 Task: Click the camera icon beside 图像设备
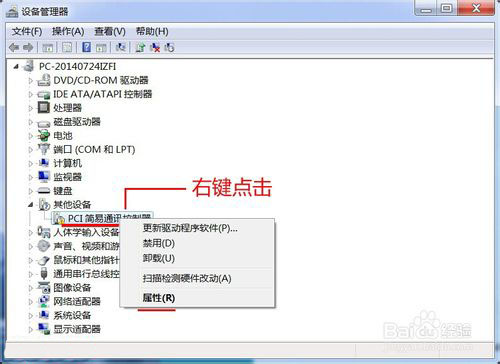tap(44, 287)
